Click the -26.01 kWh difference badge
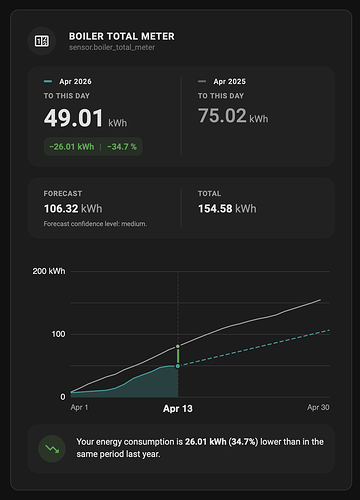360x500 pixels. [x=72, y=147]
